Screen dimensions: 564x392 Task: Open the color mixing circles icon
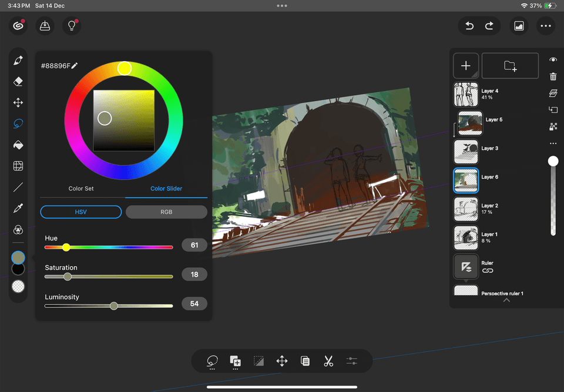point(18,229)
